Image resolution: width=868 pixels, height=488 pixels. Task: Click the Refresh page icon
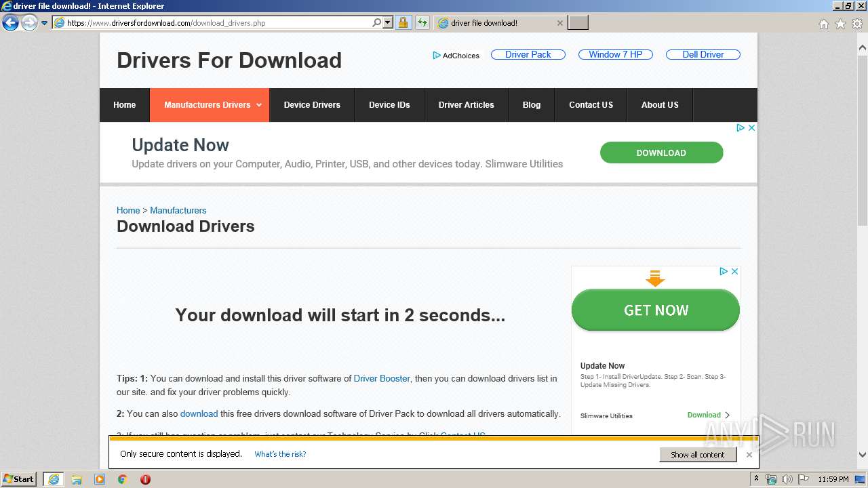[x=422, y=23]
